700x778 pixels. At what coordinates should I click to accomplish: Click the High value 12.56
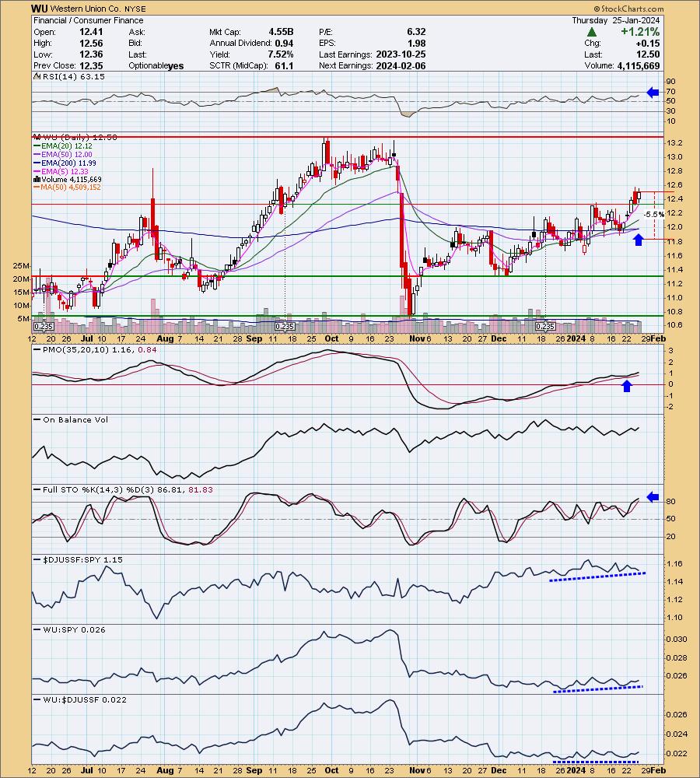tap(91, 43)
